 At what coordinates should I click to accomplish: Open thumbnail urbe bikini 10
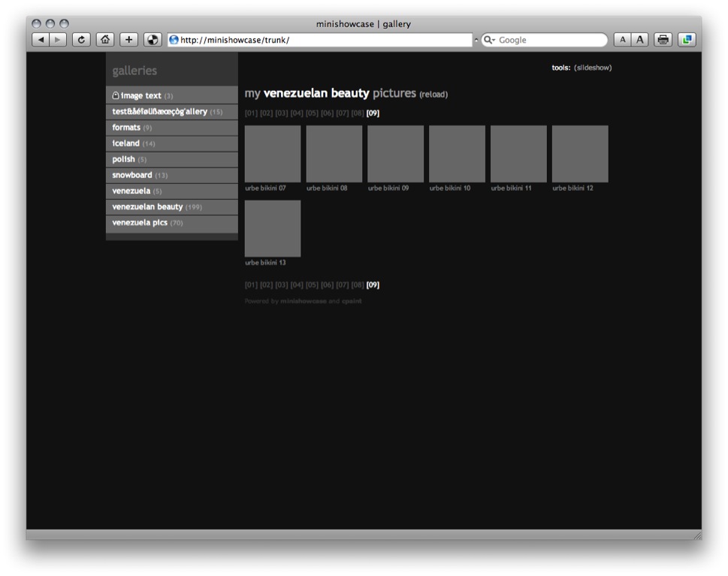tap(457, 154)
